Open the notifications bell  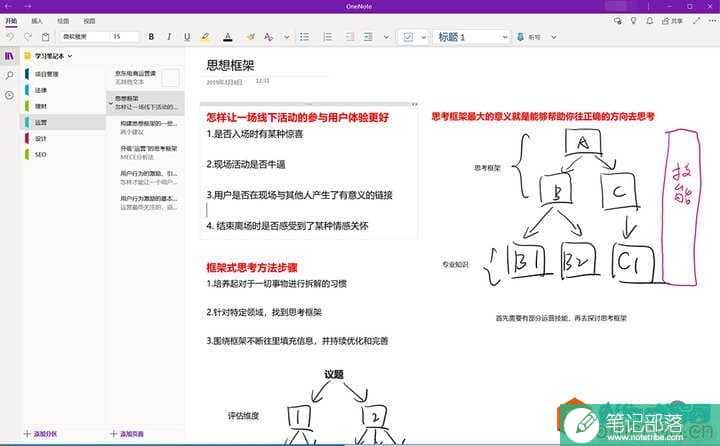click(650, 21)
